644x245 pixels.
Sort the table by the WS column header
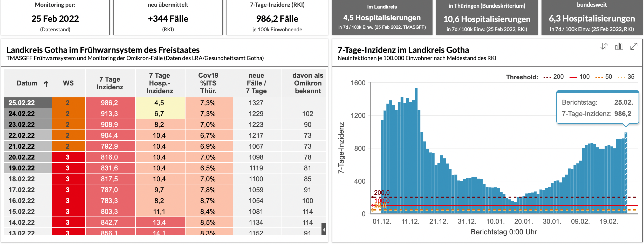click(x=68, y=83)
